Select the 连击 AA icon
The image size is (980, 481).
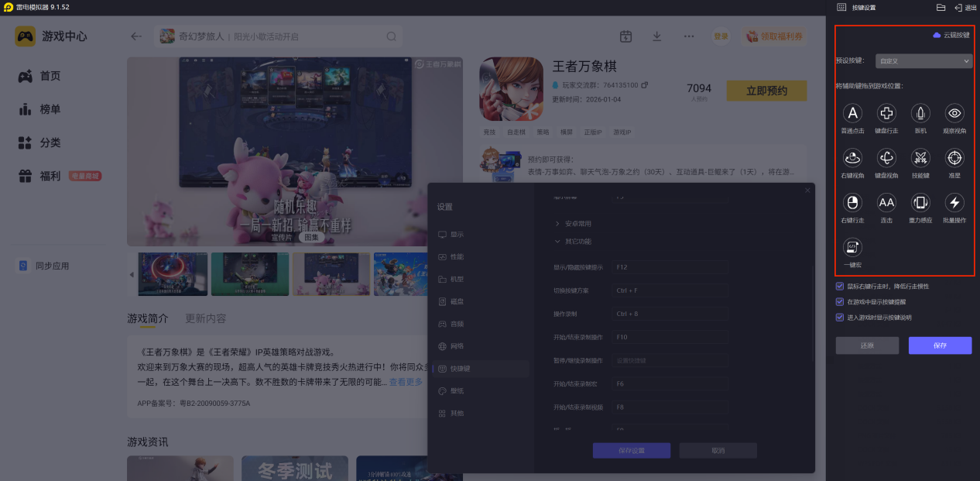point(886,203)
